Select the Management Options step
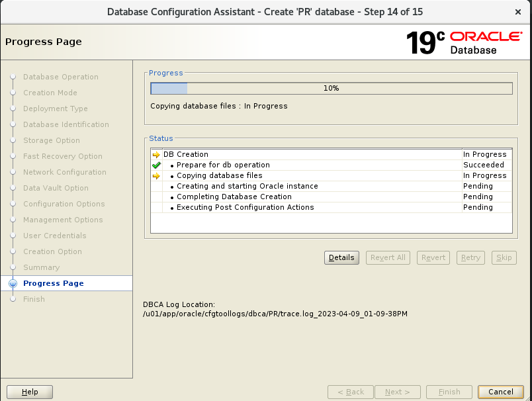 point(63,220)
